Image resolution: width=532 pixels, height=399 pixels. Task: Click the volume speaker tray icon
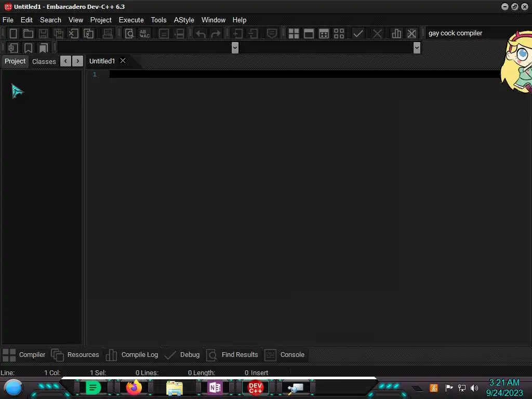[x=474, y=388]
